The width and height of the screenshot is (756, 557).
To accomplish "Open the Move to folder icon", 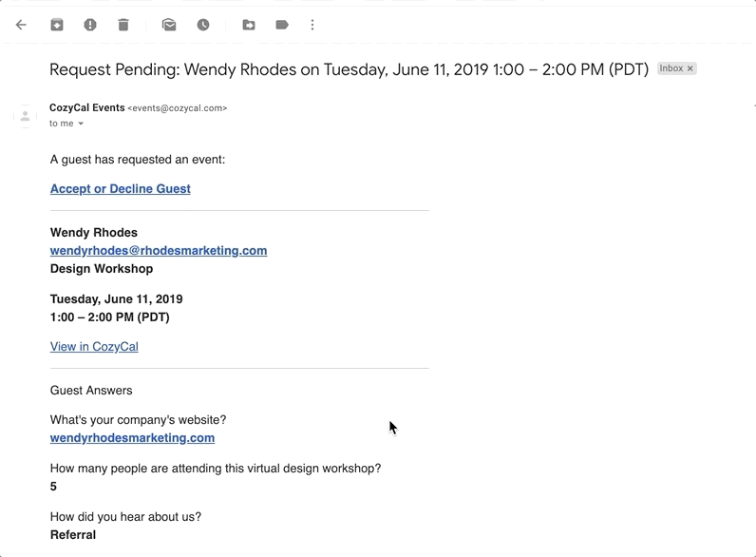I will [x=249, y=25].
